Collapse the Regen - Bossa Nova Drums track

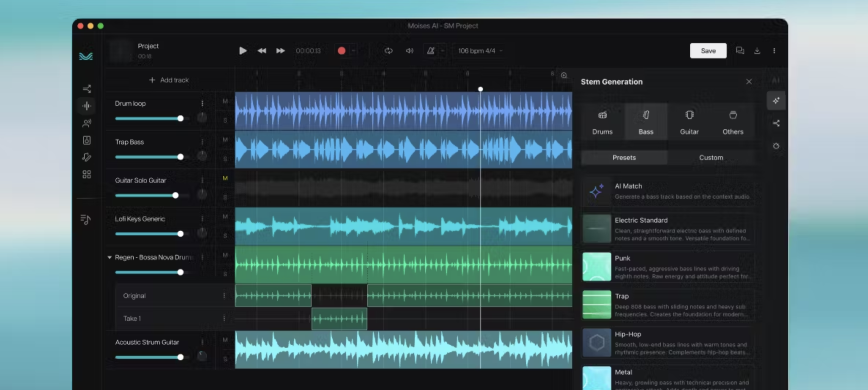[x=109, y=257]
